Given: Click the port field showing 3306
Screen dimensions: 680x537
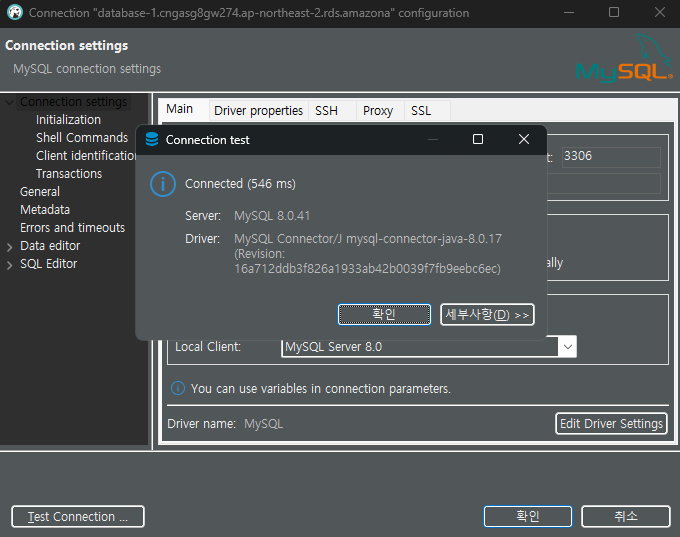Looking at the screenshot, I should pos(611,157).
